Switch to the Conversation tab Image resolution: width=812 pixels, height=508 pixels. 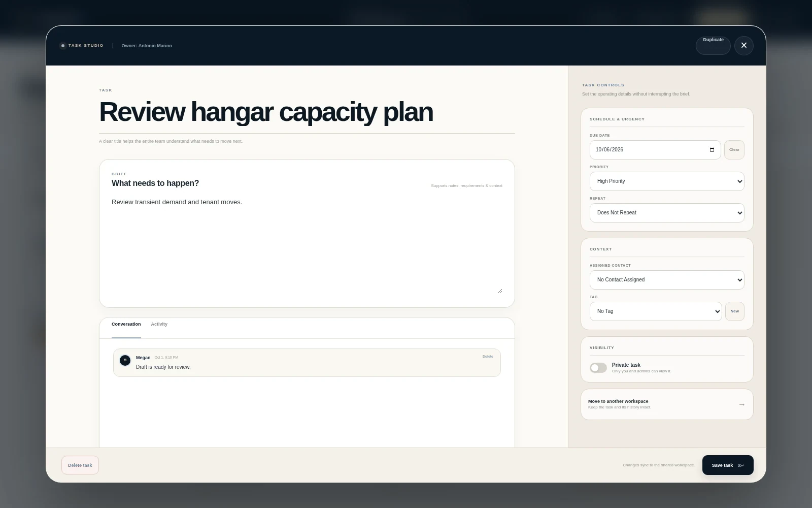[126, 324]
